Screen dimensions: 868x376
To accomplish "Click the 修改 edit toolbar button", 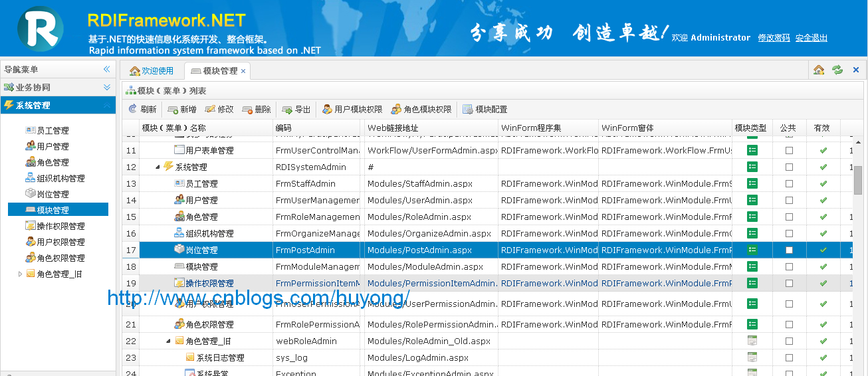I will [x=219, y=110].
